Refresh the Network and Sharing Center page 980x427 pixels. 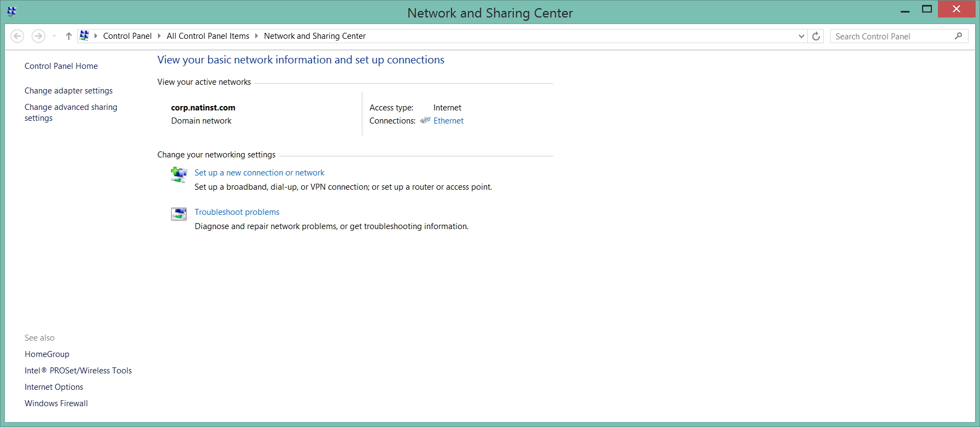point(816,36)
